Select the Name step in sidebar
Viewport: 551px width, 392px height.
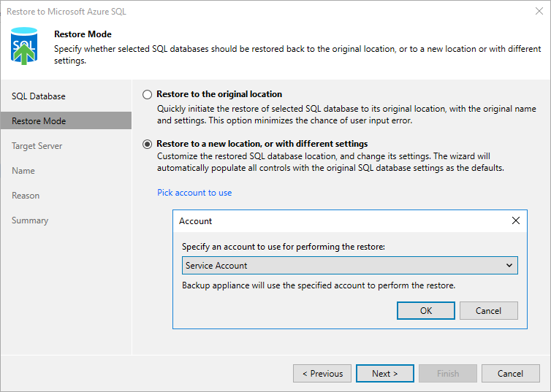coord(23,171)
